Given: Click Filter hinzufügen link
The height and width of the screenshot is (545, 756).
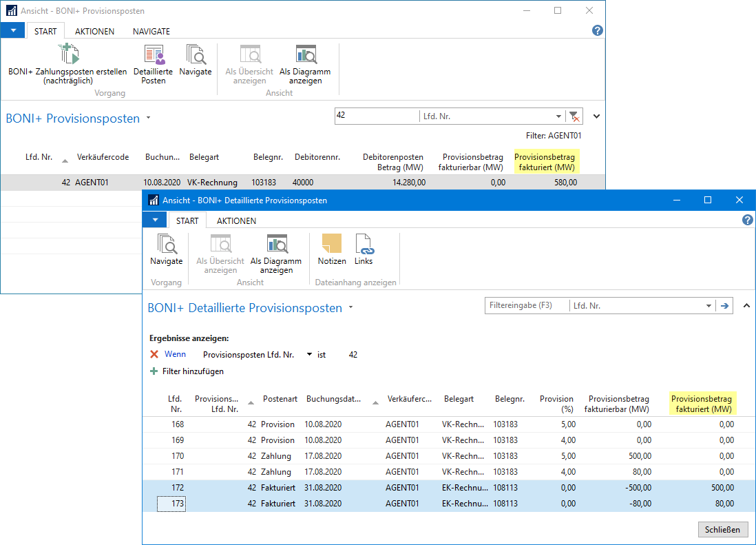Looking at the screenshot, I should pyautogui.click(x=193, y=371).
